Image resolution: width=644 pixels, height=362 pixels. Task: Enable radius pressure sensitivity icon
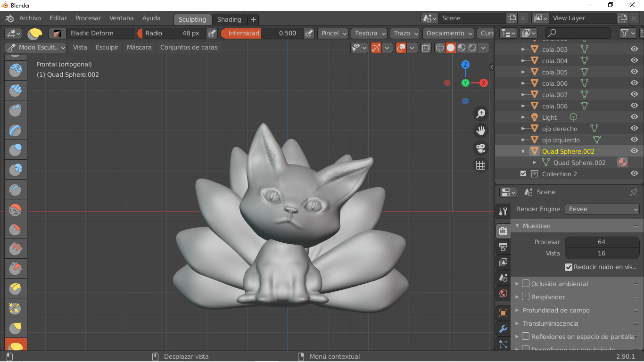click(212, 33)
